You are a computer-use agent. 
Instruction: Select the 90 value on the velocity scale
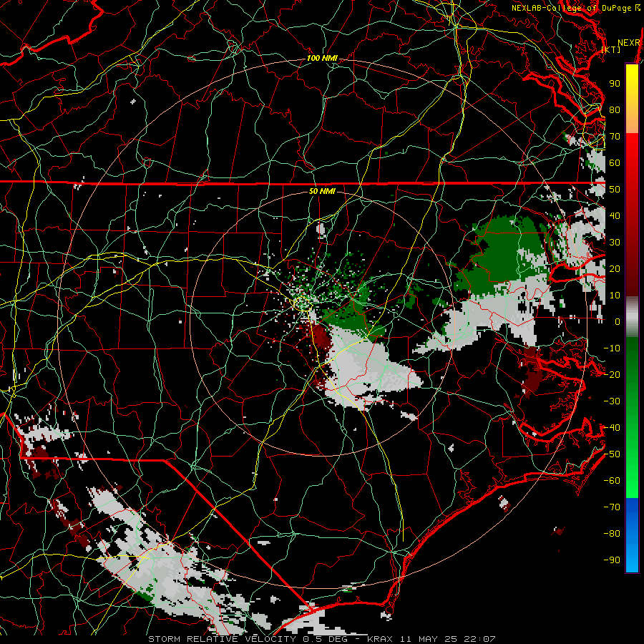tap(615, 84)
